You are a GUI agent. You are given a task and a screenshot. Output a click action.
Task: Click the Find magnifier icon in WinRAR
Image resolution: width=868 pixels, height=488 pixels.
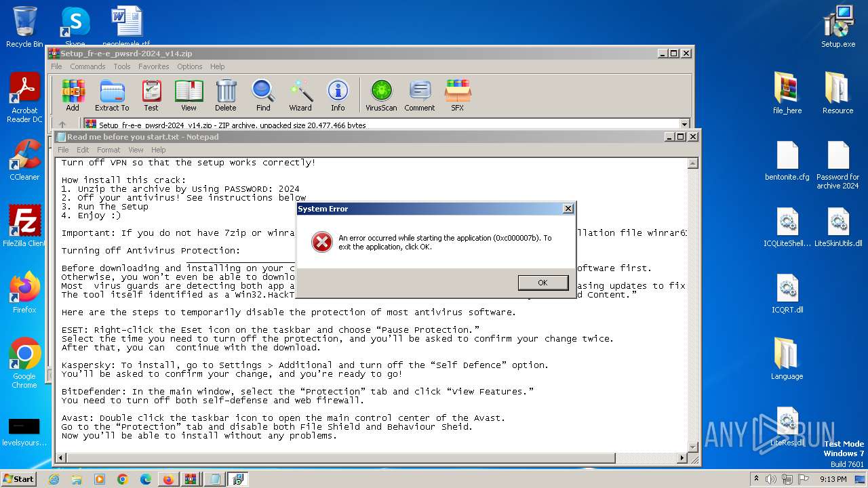pyautogui.click(x=263, y=95)
